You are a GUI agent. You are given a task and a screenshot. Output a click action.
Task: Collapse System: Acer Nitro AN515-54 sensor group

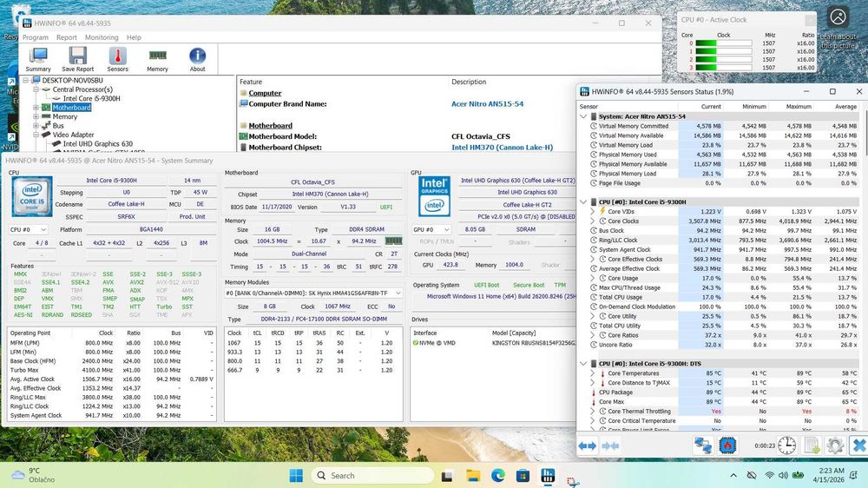583,116
